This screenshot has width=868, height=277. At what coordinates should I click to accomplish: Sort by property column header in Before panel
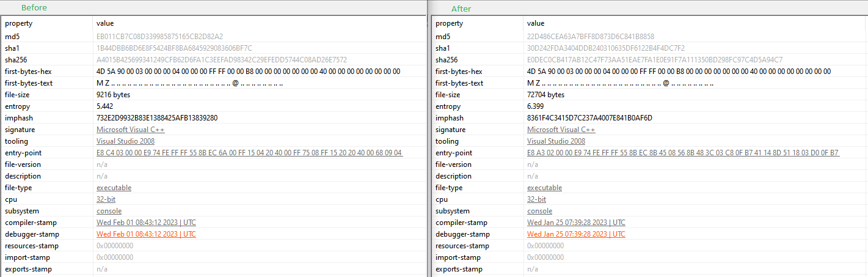(19, 23)
